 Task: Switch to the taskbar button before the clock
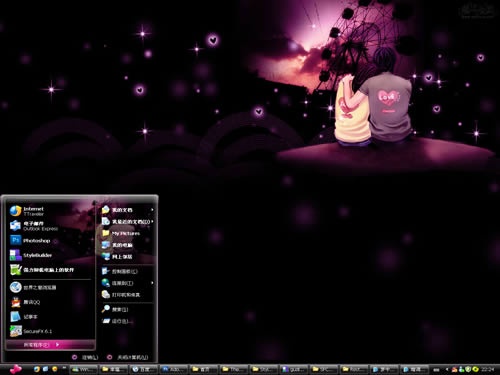pyautogui.click(x=414, y=369)
